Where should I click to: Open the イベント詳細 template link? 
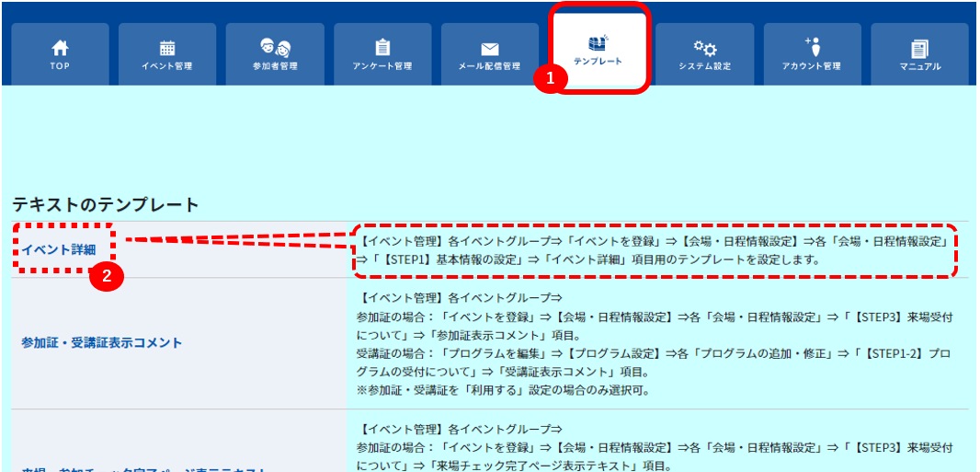click(x=59, y=249)
